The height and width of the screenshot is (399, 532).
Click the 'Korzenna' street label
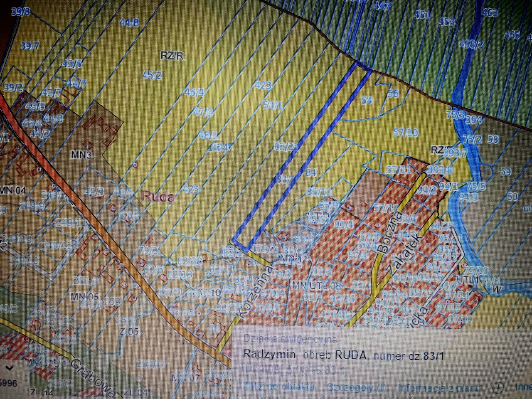(x=255, y=291)
